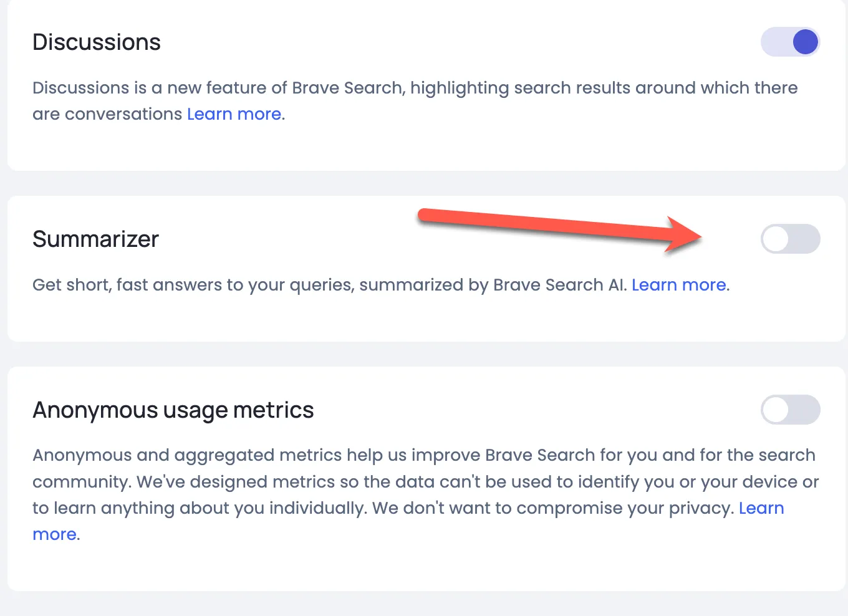Click the word "conversations" under Discussions
848x616 pixels.
click(123, 114)
